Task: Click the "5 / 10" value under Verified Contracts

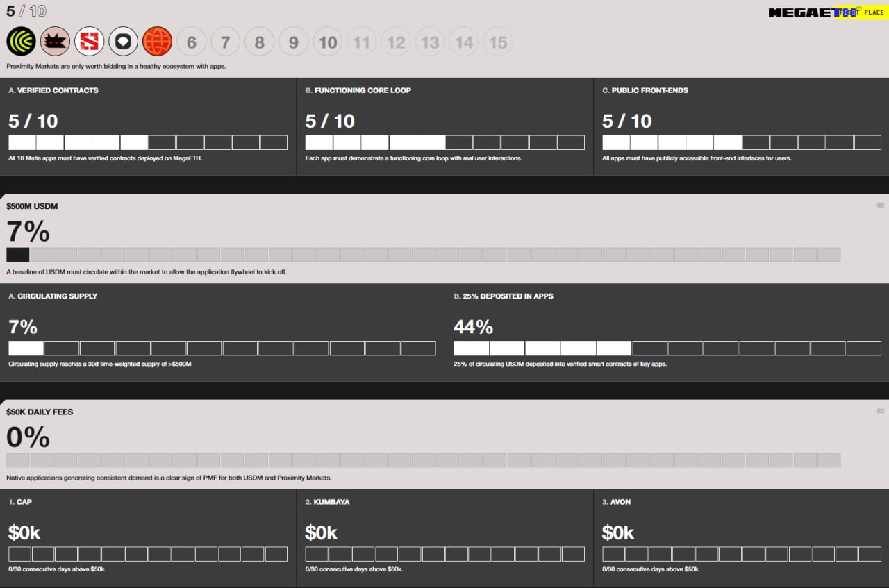Action: coord(33,121)
